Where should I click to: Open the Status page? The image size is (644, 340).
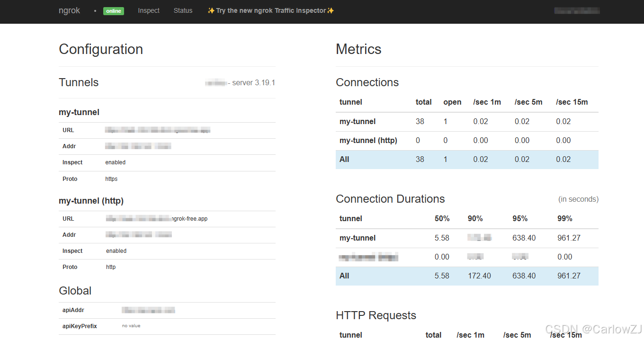183,10
